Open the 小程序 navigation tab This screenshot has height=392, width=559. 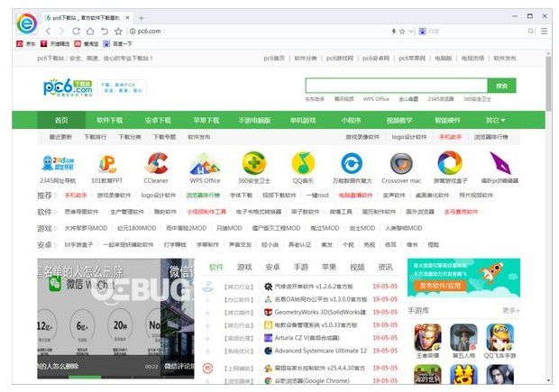point(351,120)
